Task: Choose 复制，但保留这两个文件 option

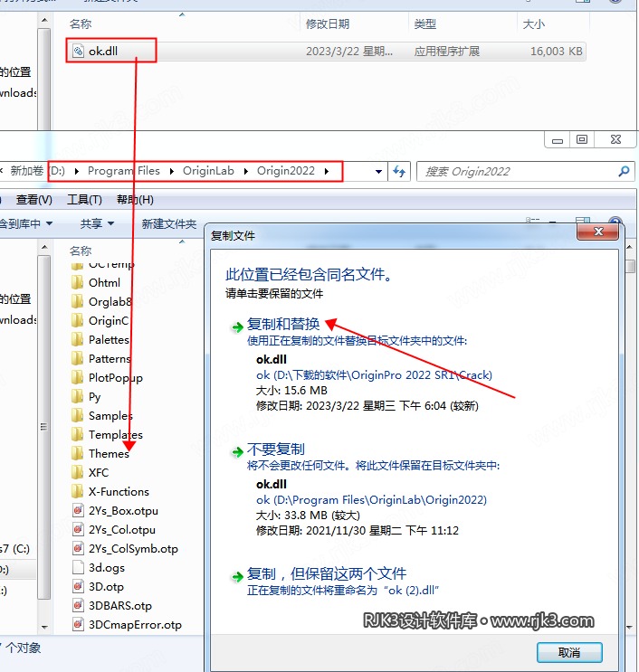Action: click(x=327, y=573)
